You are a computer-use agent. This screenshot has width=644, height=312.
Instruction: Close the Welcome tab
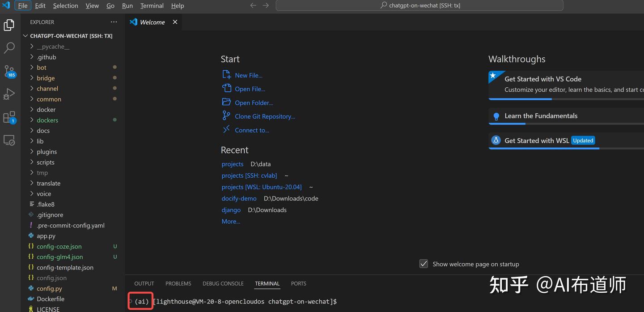175,22
